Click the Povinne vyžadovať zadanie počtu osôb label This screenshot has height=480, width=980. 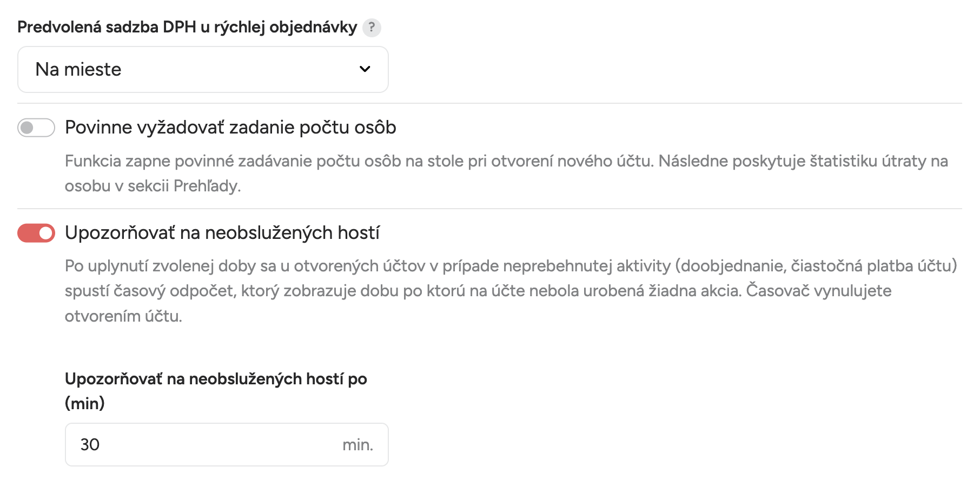pyautogui.click(x=230, y=128)
